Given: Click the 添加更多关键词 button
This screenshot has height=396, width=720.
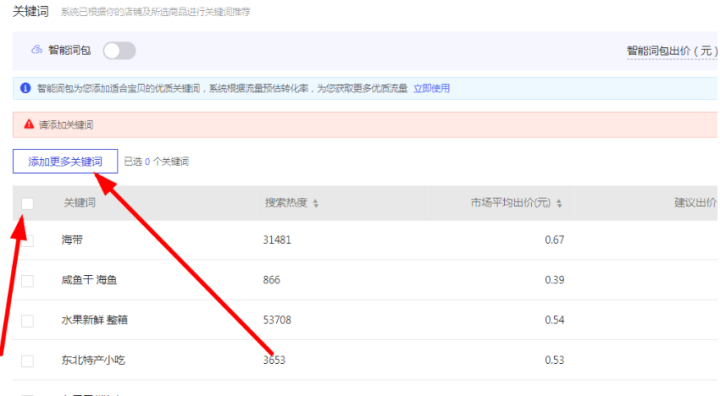Looking at the screenshot, I should click(65, 161).
